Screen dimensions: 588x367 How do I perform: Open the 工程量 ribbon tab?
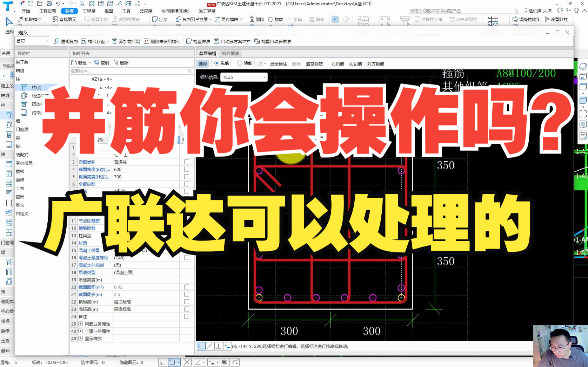(x=89, y=11)
